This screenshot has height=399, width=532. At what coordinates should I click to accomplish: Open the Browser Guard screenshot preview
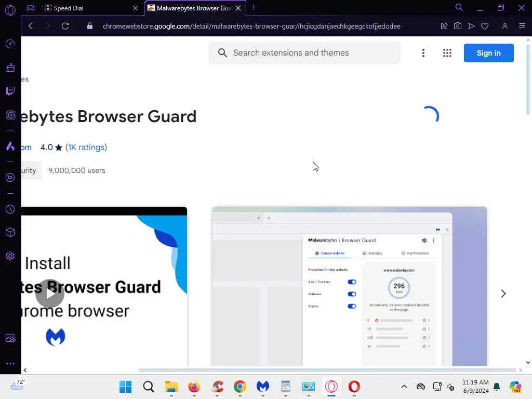(x=349, y=286)
